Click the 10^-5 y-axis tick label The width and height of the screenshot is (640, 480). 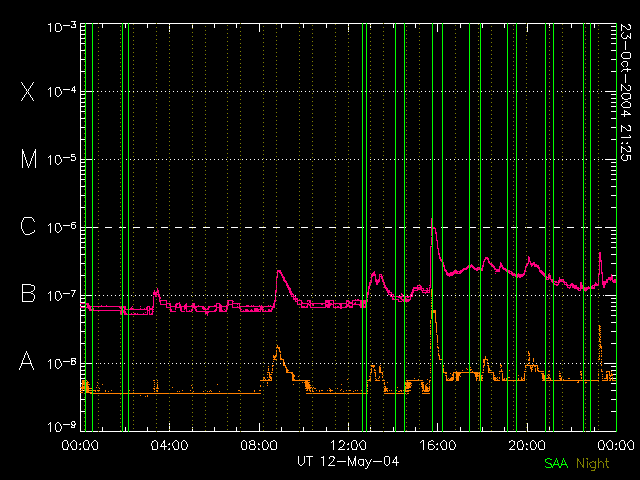pos(62,160)
